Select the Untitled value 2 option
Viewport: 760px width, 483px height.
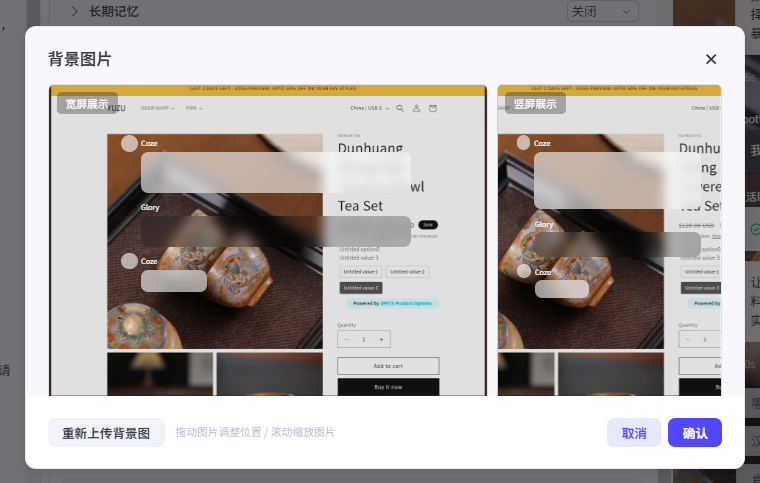(407, 272)
